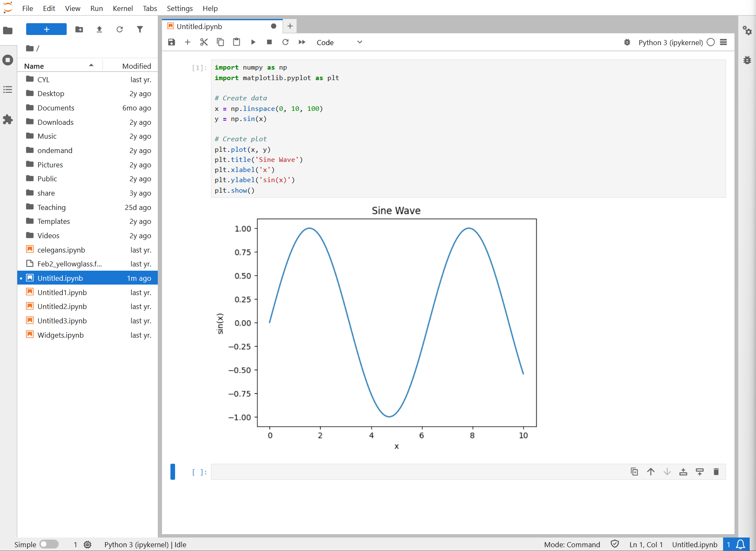756x551 pixels.
Task: Close the Untitled.ipynb tab via unsaved dot
Action: [273, 26]
